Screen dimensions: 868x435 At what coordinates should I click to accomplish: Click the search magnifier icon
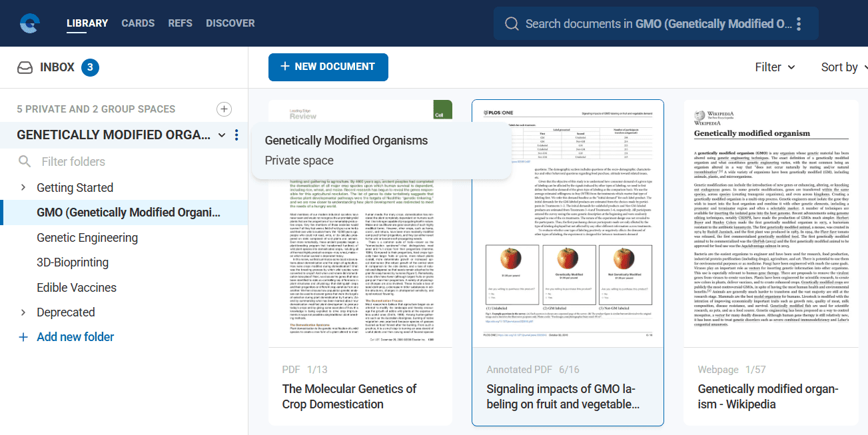[x=512, y=24]
